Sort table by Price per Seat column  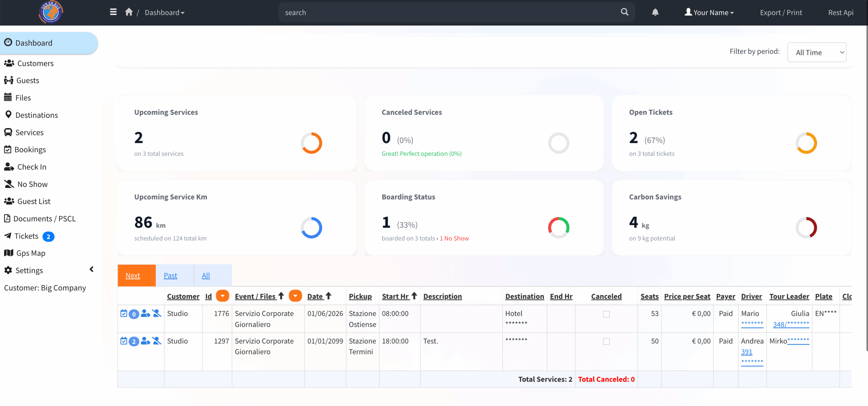[x=687, y=296]
